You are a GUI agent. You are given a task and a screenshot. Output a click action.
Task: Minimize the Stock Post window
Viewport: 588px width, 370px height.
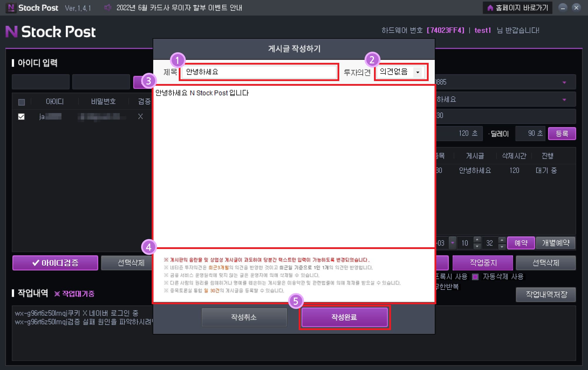563,8
